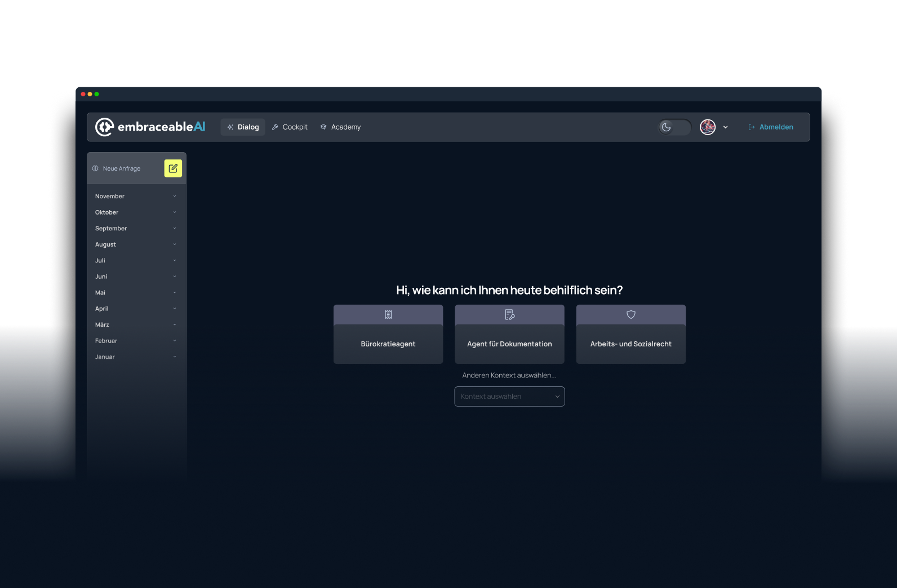Switch to the Cockpit tab
The height and width of the screenshot is (588, 897).
290,127
